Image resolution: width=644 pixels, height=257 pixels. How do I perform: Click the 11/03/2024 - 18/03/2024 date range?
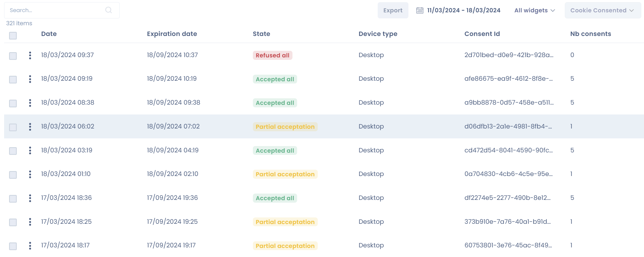[464, 10]
